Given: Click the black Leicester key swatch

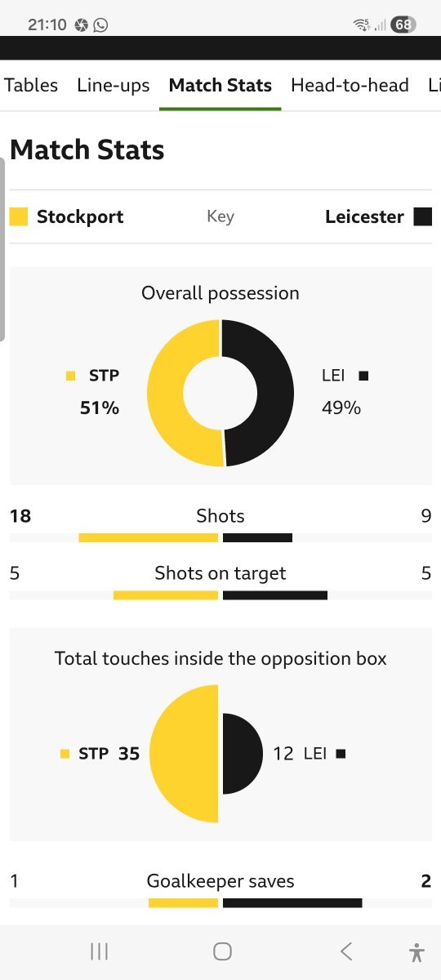Looking at the screenshot, I should 422,216.
